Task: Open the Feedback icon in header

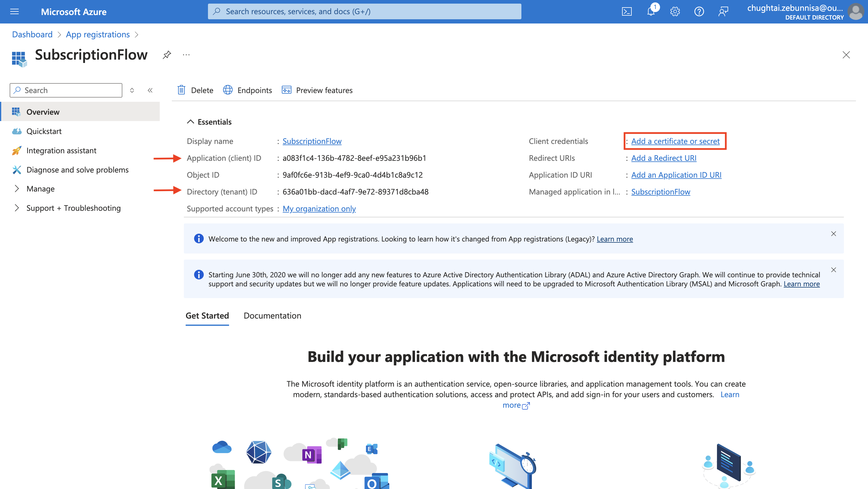Action: point(723,11)
